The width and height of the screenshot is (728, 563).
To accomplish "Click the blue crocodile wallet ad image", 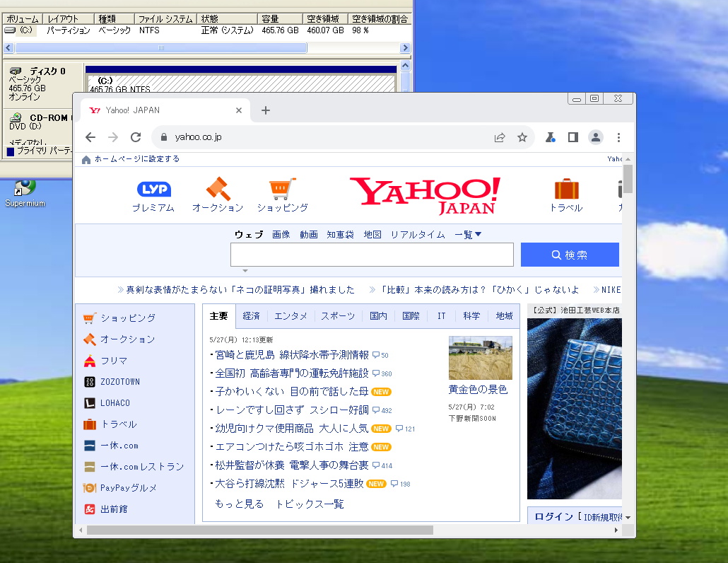I will point(575,409).
